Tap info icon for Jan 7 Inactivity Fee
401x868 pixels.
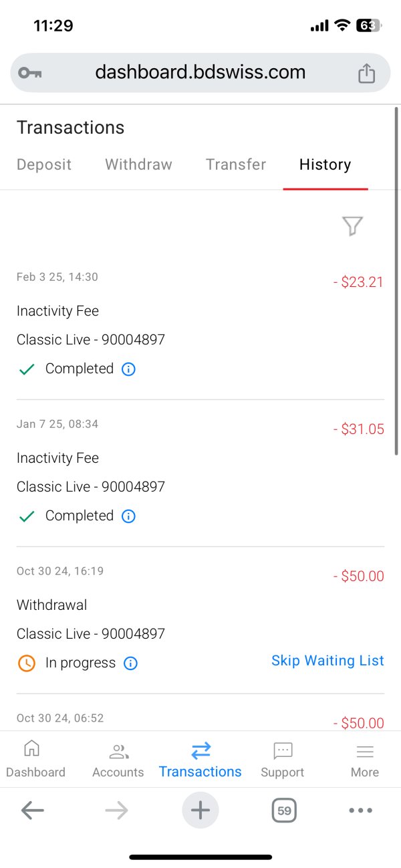pos(128,516)
